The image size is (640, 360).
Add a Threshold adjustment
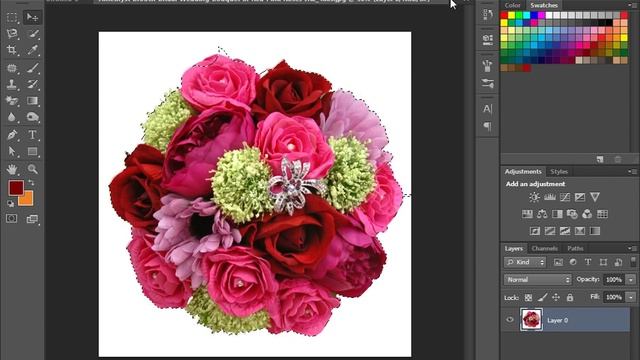pos(565,231)
